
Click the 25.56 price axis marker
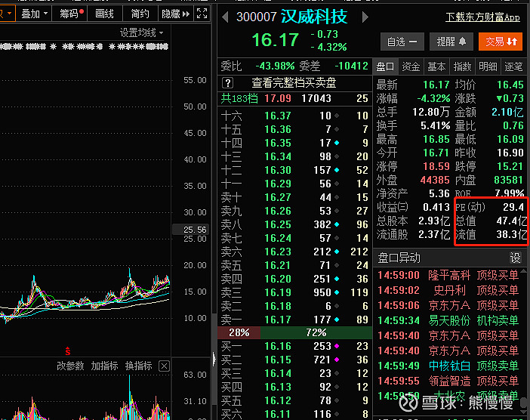(191, 230)
